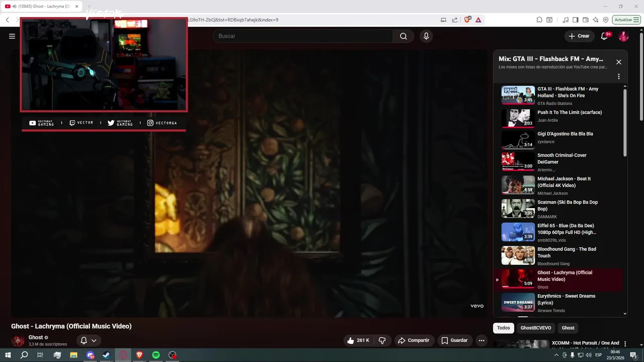Screen dimensions: 644x362
Task: Open the Brave Wallet icon
Action: click(586, 20)
